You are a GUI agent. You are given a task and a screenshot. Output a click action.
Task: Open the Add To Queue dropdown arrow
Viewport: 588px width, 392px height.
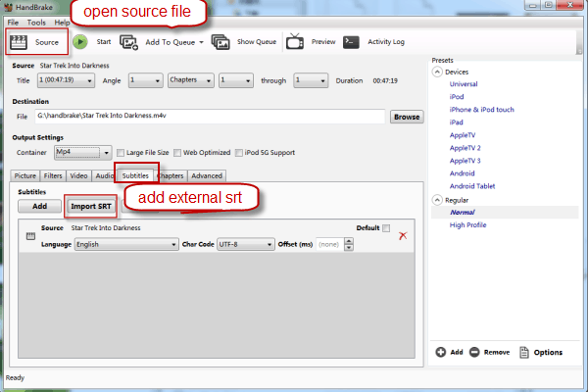pyautogui.click(x=201, y=42)
